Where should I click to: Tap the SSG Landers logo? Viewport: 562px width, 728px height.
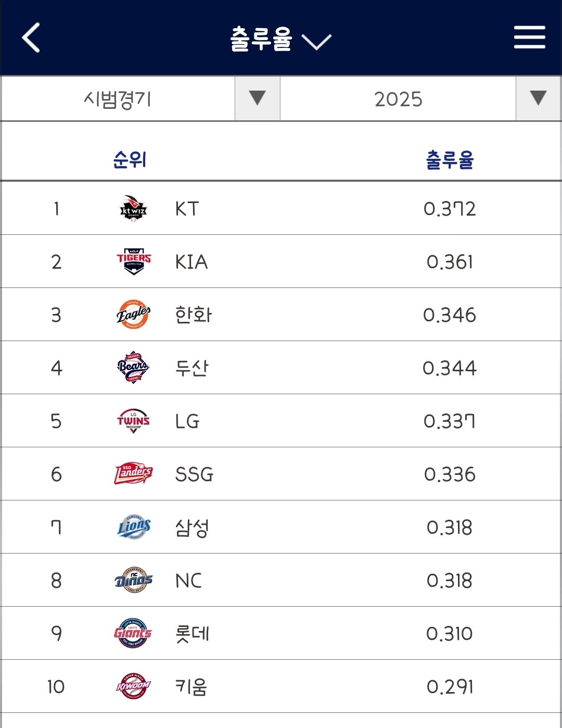click(x=133, y=474)
